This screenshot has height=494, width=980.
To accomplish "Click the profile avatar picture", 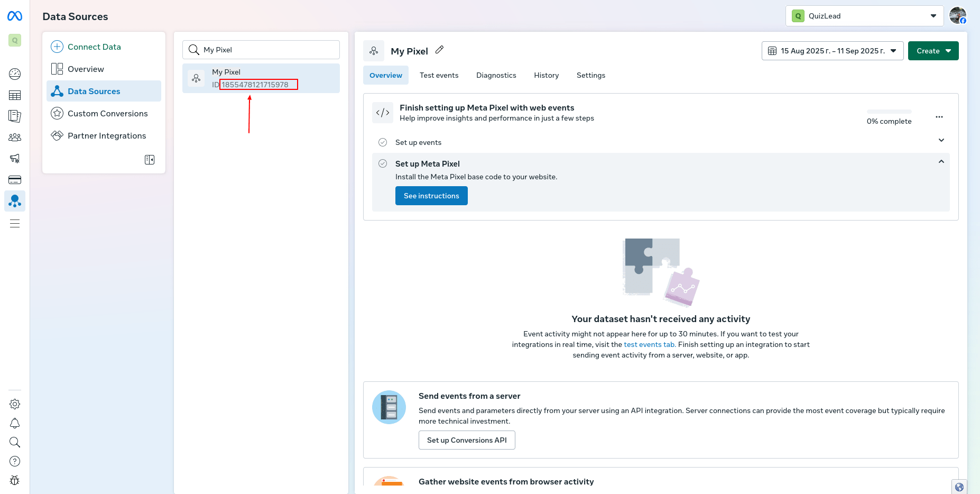I will pos(958,16).
